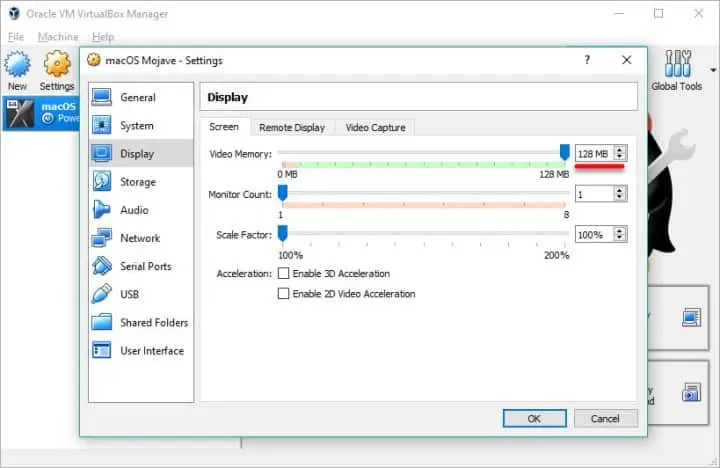Click the Scale Factor slider handle
The image size is (720, 468).
pos(283,233)
